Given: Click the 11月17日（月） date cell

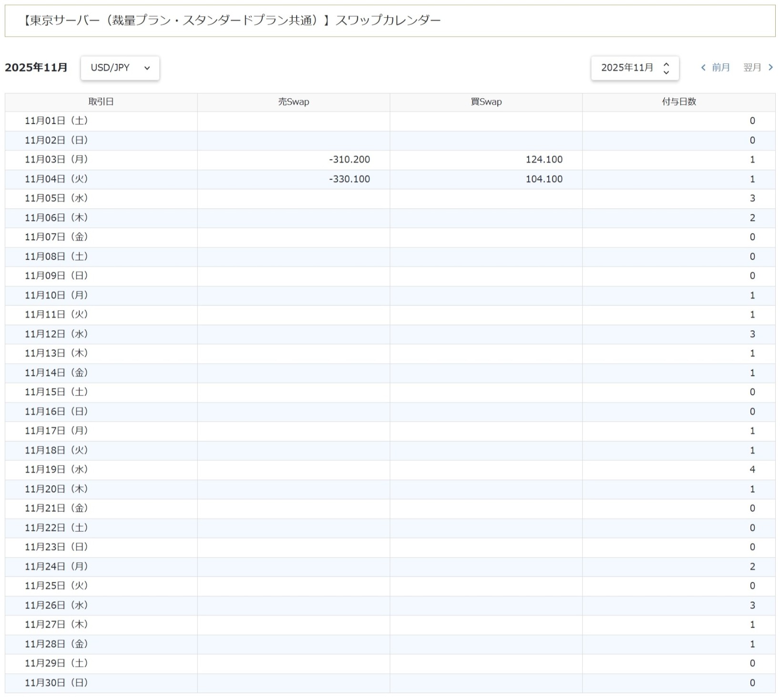Looking at the screenshot, I should tap(101, 431).
